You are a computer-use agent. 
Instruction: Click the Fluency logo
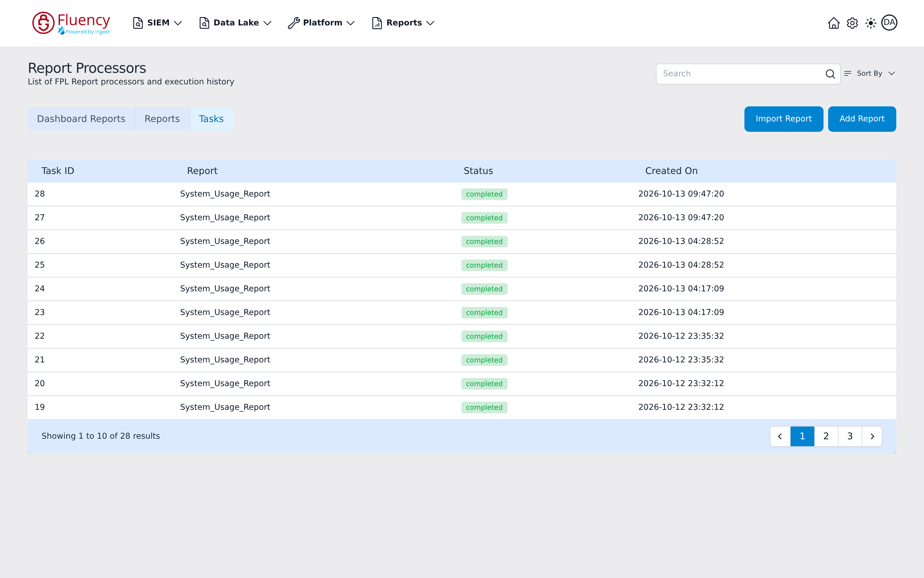pos(71,23)
